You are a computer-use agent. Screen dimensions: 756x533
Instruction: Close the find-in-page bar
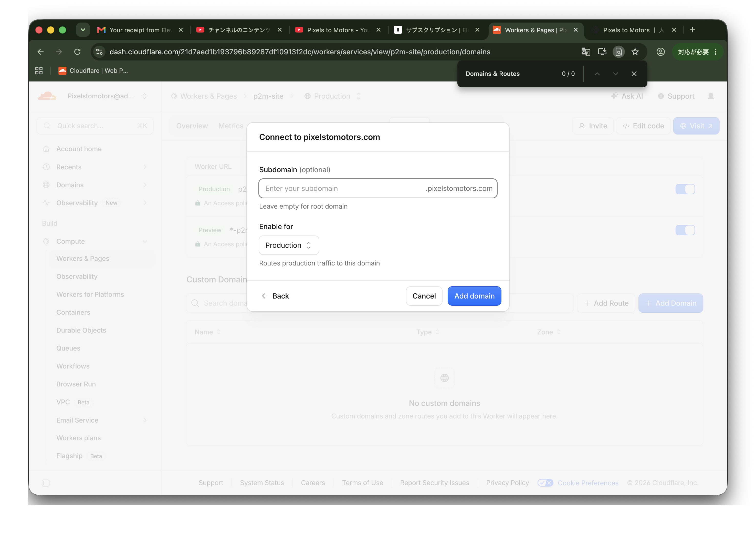(634, 74)
